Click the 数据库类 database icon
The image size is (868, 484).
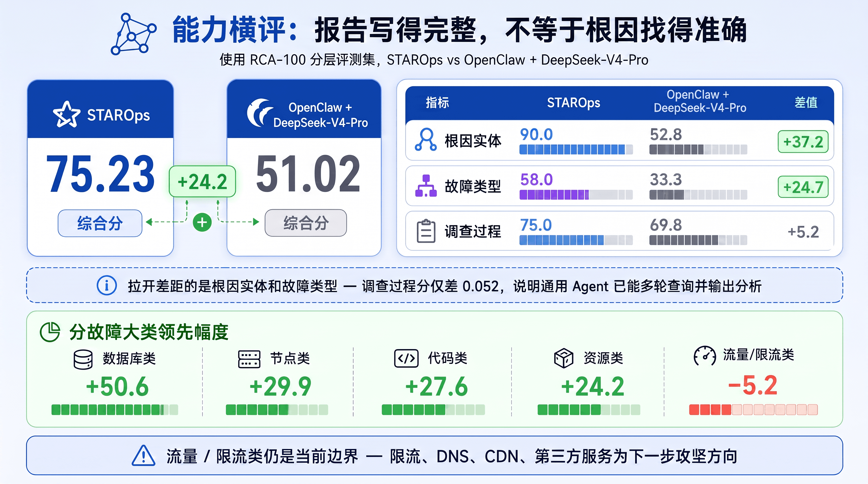[x=83, y=359]
